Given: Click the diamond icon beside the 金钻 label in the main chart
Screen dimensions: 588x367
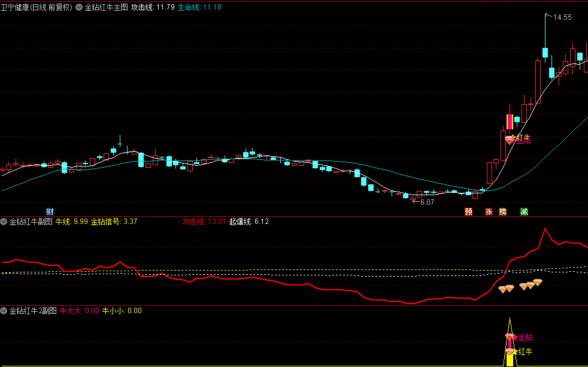Looking at the screenshot, I should (510, 140).
